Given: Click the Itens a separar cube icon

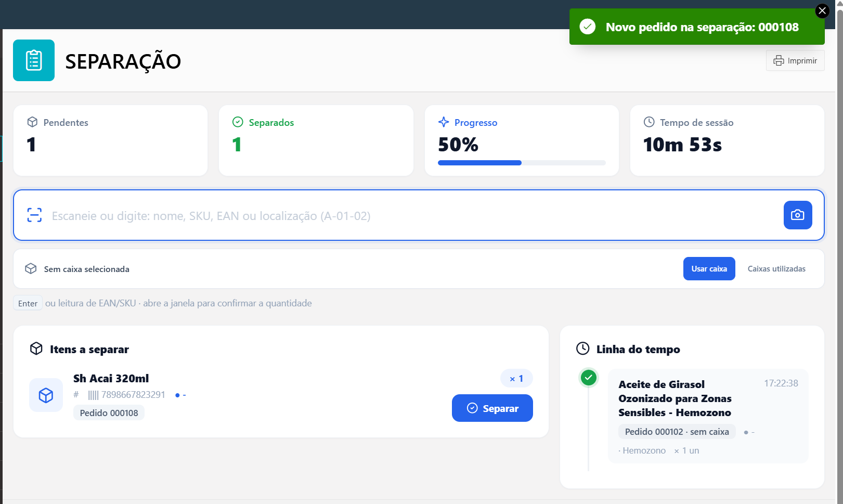Looking at the screenshot, I should pyautogui.click(x=36, y=348).
